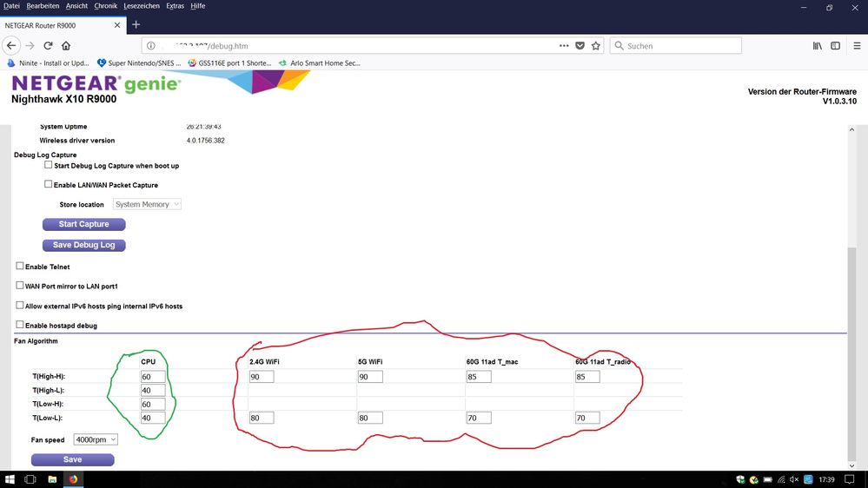868x488 pixels.
Task: Click the Suchen search box
Action: pos(675,46)
